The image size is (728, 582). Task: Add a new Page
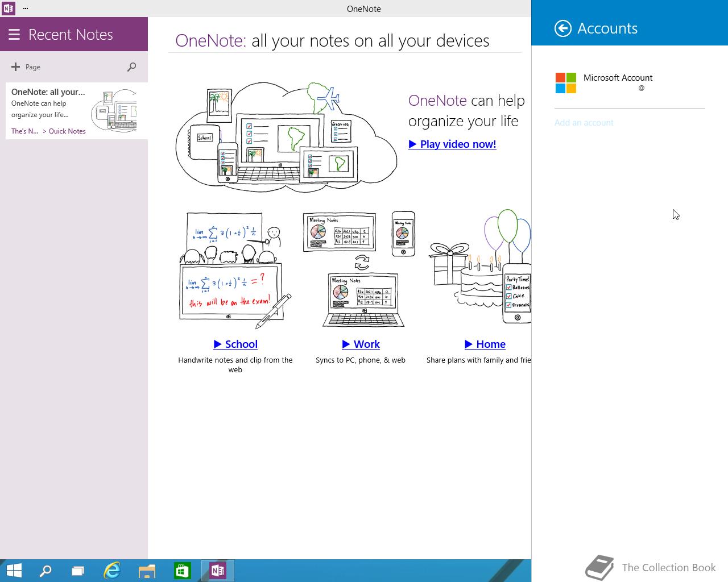[x=26, y=67]
